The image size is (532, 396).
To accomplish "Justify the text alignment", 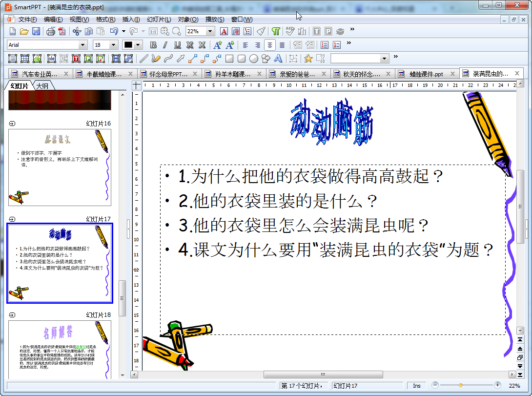I will (282, 45).
